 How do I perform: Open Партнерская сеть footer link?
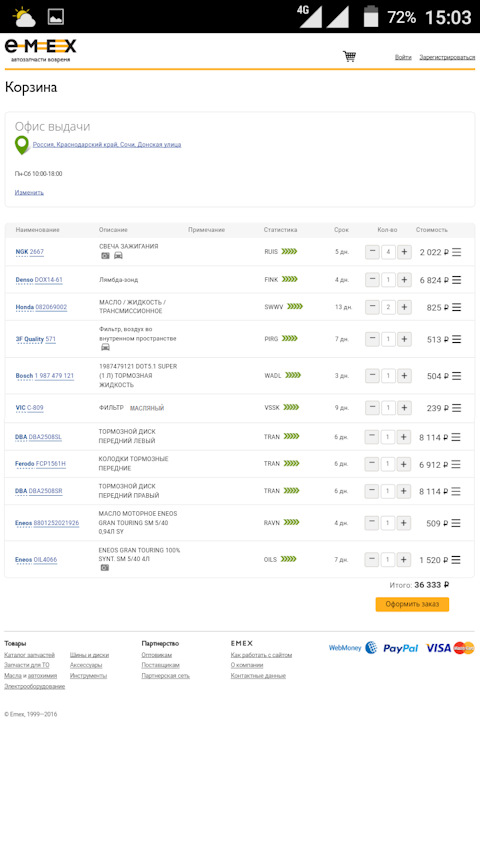pyautogui.click(x=165, y=676)
